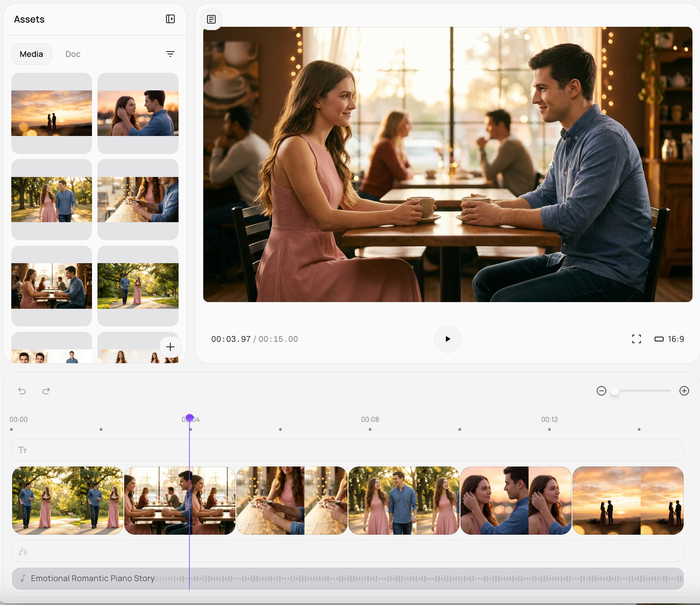The height and width of the screenshot is (605, 700).
Task: Click the text track row
Action: pyautogui.click(x=347, y=450)
